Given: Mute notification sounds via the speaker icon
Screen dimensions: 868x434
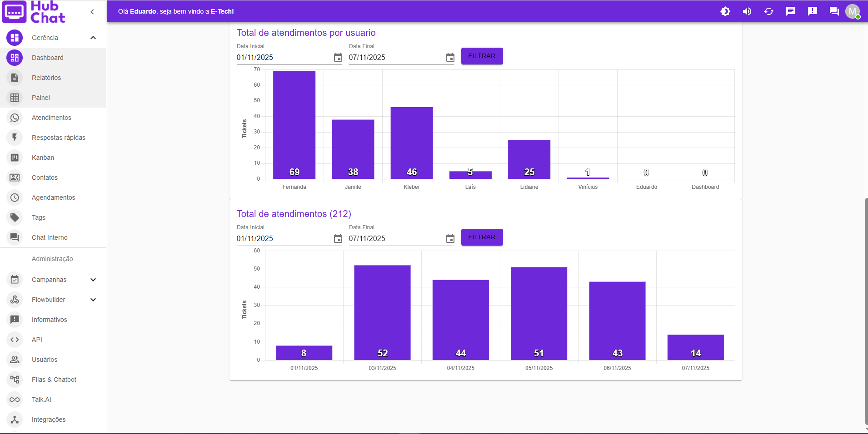Looking at the screenshot, I should click(747, 11).
